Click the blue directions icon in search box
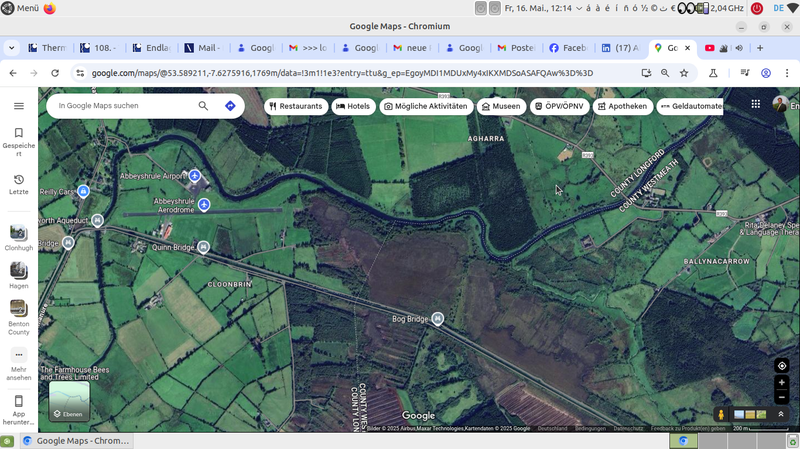The height and width of the screenshot is (449, 800). (230, 106)
